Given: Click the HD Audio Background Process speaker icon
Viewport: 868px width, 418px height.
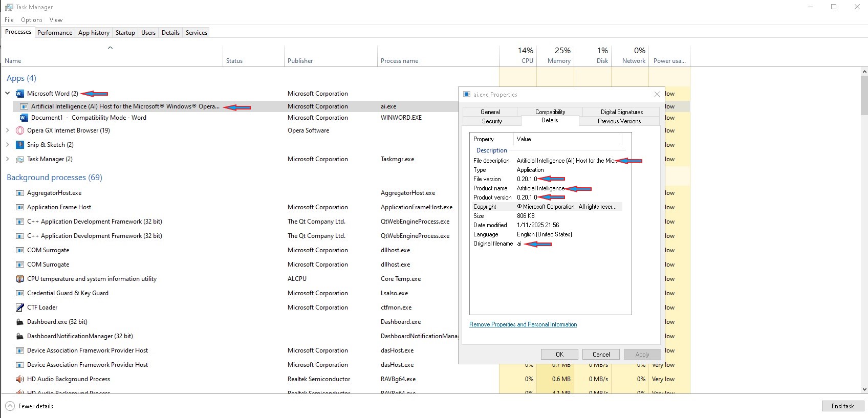Looking at the screenshot, I should pyautogui.click(x=20, y=379).
